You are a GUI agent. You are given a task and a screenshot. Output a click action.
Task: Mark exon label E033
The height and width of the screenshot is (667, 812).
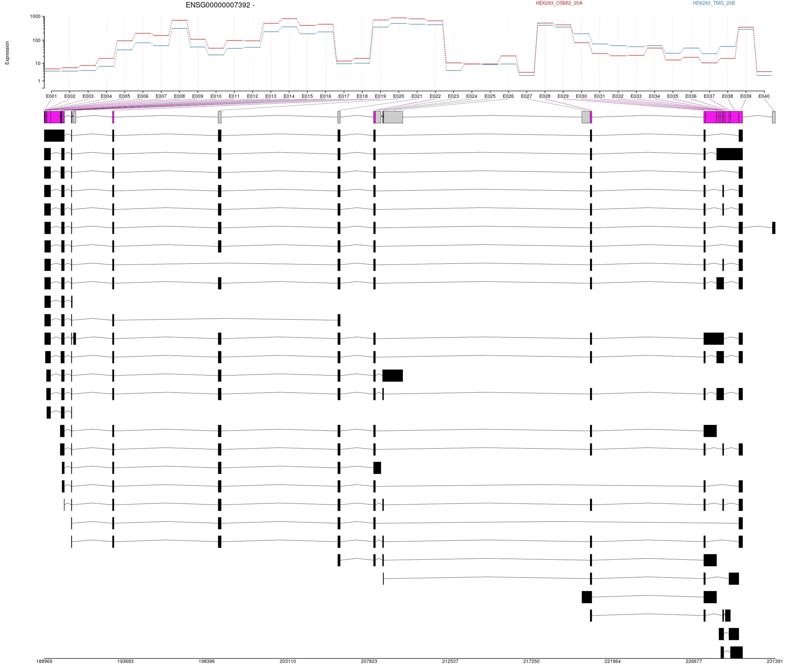point(636,96)
